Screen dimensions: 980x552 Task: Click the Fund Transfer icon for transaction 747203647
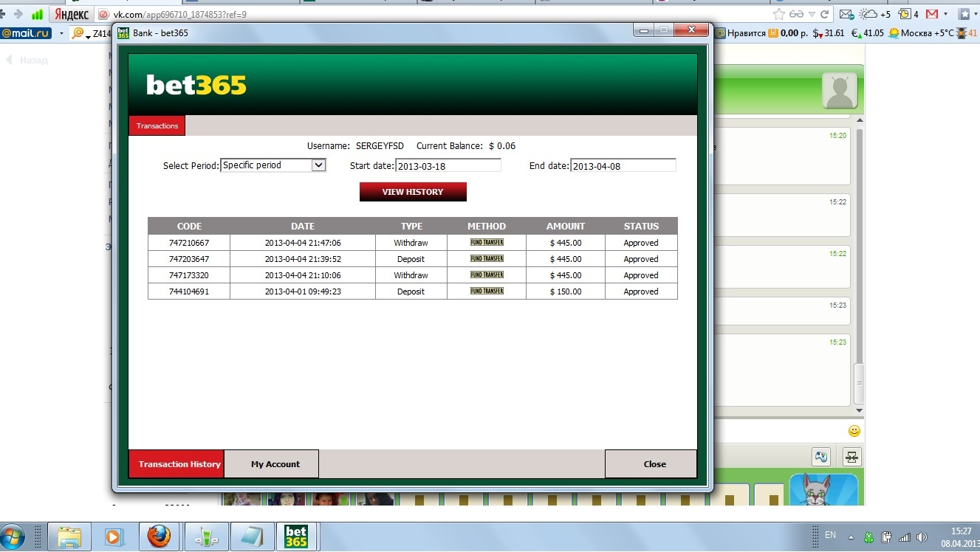tap(487, 258)
